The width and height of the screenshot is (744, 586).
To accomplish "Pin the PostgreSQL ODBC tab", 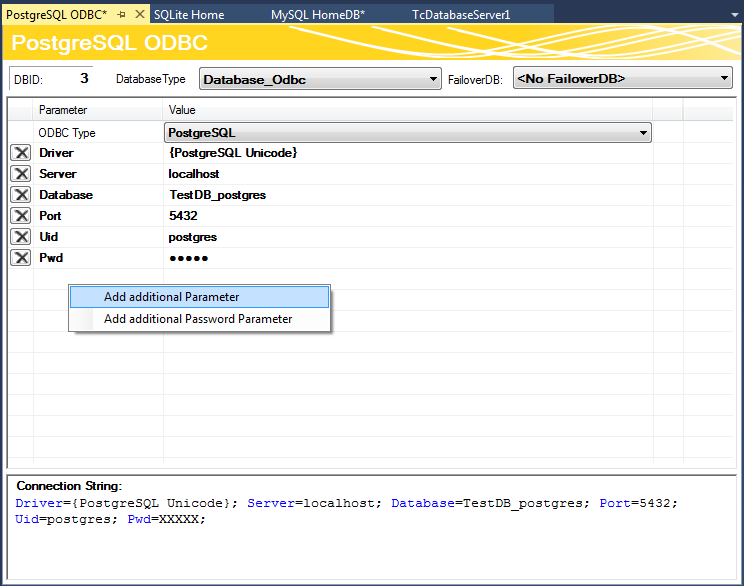I will [x=121, y=15].
